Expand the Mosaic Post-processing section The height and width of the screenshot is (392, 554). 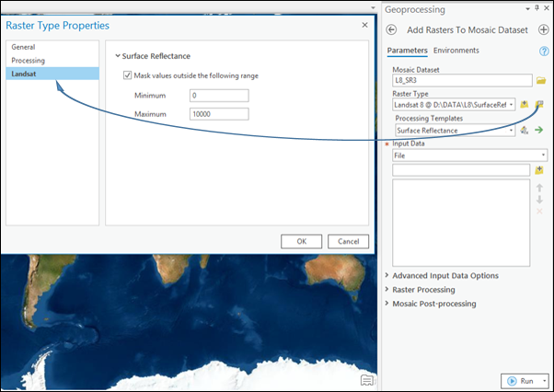coord(434,303)
